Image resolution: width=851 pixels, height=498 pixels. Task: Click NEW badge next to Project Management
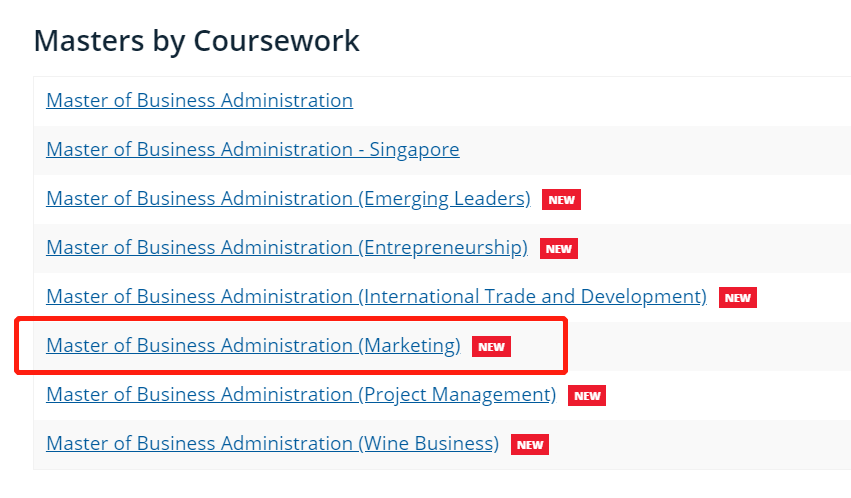(x=587, y=395)
